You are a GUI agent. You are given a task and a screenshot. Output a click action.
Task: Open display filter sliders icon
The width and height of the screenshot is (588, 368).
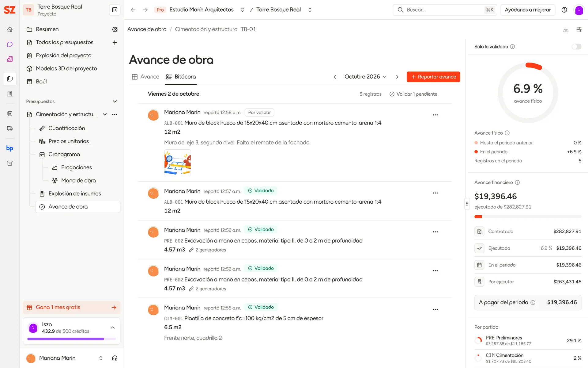tap(579, 29)
